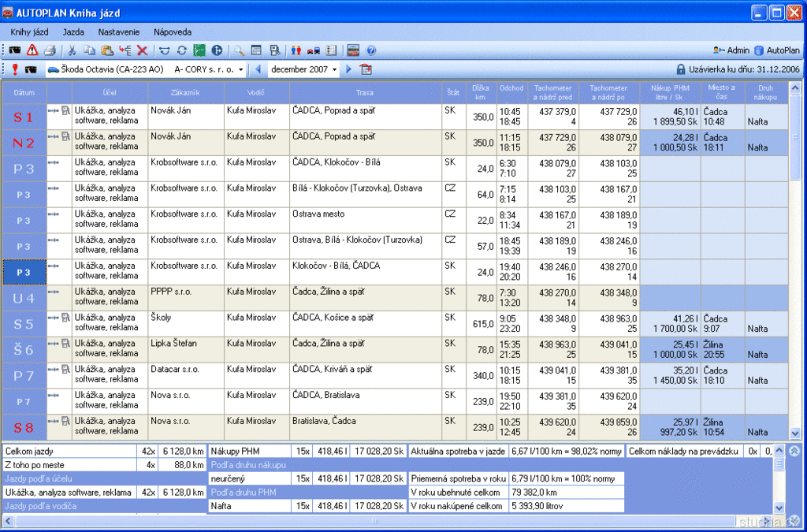This screenshot has height=532, width=807.
Task: Click the vertical scrollbar down arrow of trips table
Action: click(794, 433)
